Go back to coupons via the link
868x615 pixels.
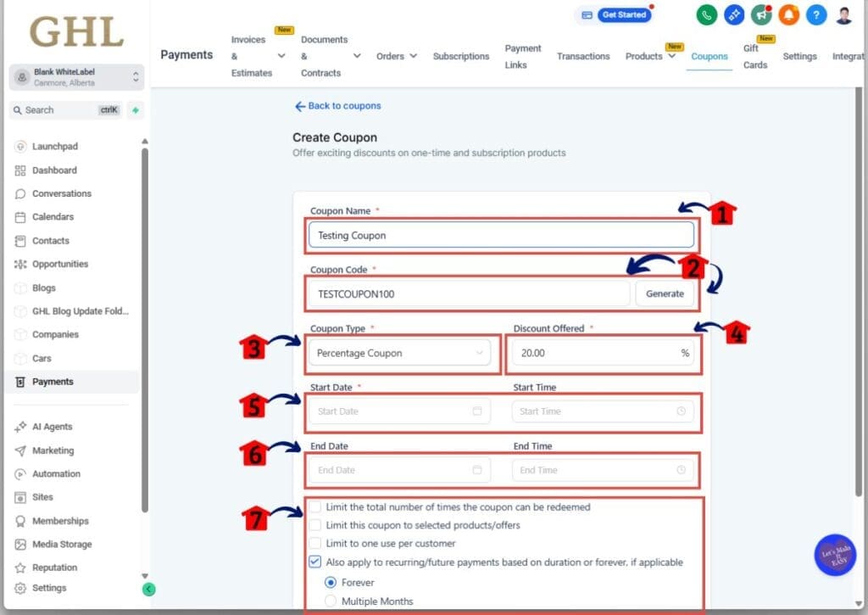coord(337,105)
